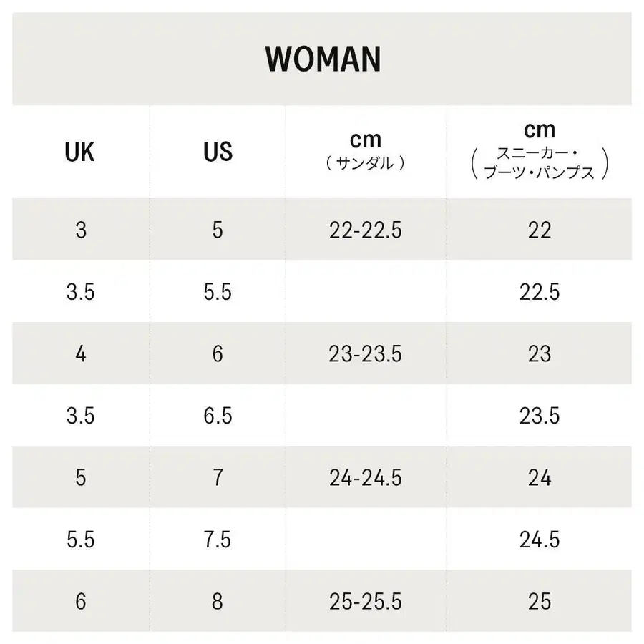Click the WOMAN title header
The width and height of the screenshot is (644, 644).
pos(322,59)
